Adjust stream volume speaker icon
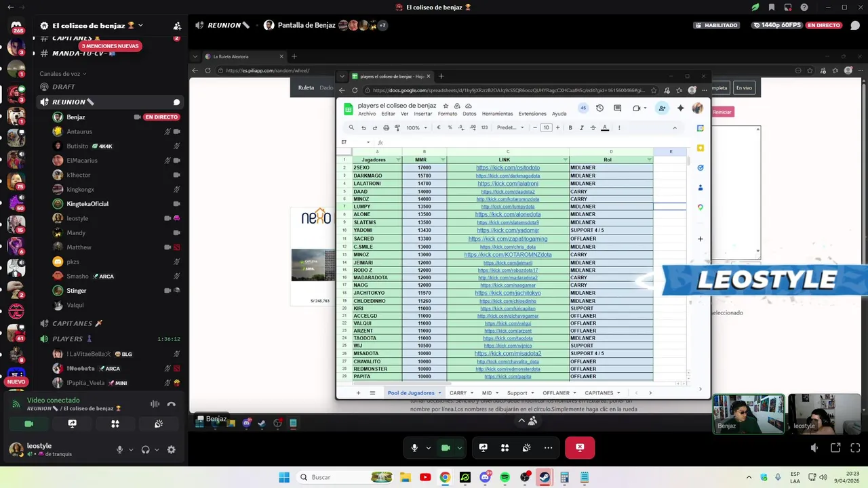This screenshot has width=868, height=488. click(815, 448)
